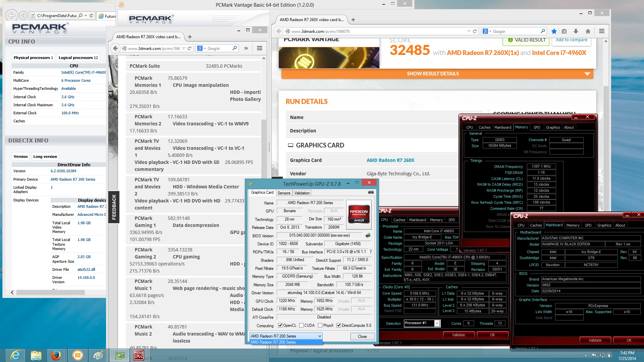Open new tab in right Firefox window

353,20
